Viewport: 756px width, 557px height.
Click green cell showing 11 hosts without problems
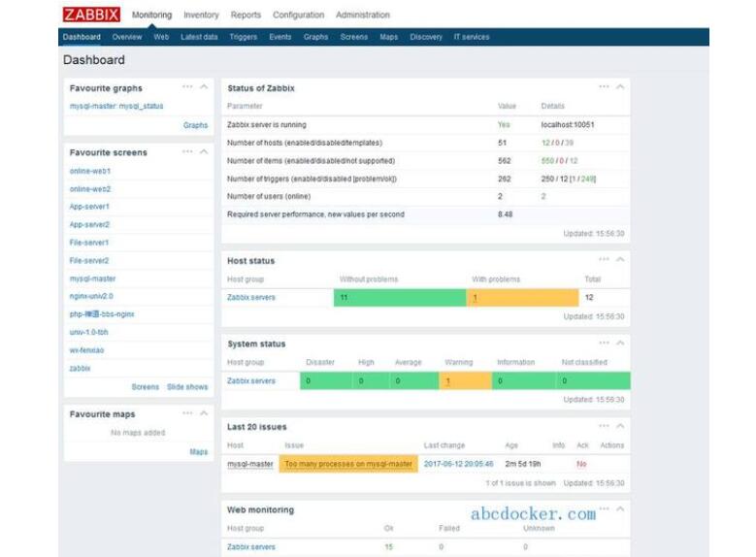click(x=400, y=298)
